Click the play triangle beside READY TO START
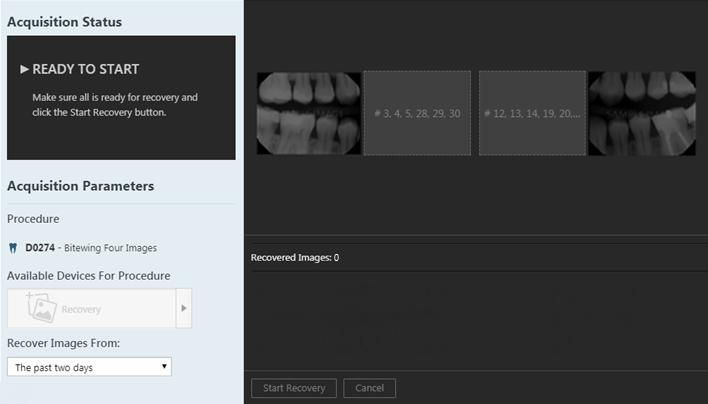This screenshot has height=404, width=708. pyautogui.click(x=24, y=70)
